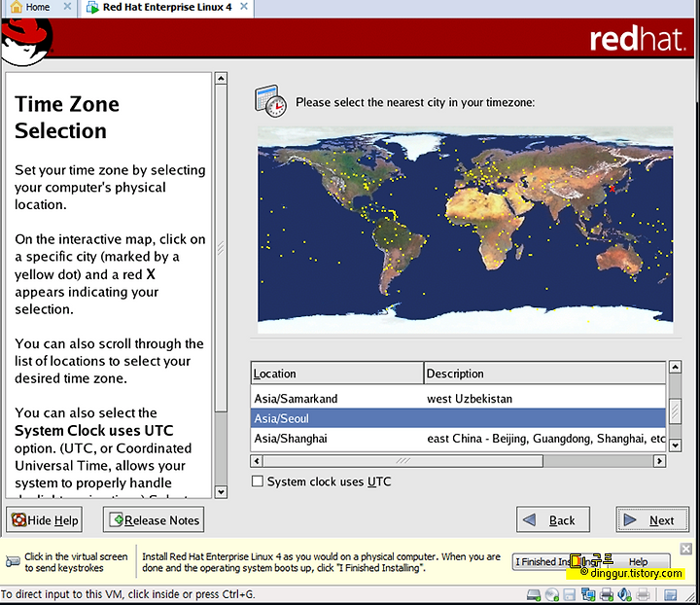Click the hard disk status icon
700x605 pixels.
click(x=534, y=594)
